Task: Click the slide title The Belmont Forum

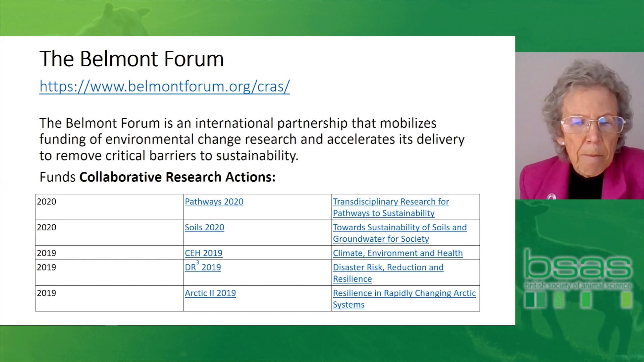Action: click(x=131, y=59)
